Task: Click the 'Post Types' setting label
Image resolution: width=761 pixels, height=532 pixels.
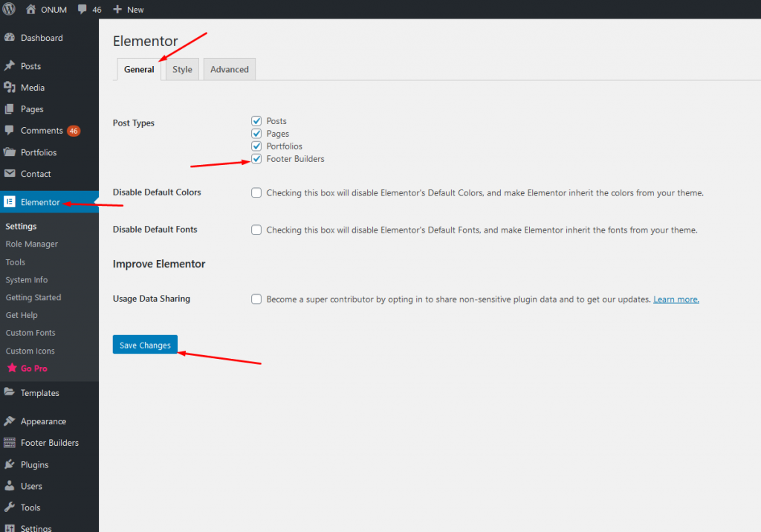Action: (134, 123)
